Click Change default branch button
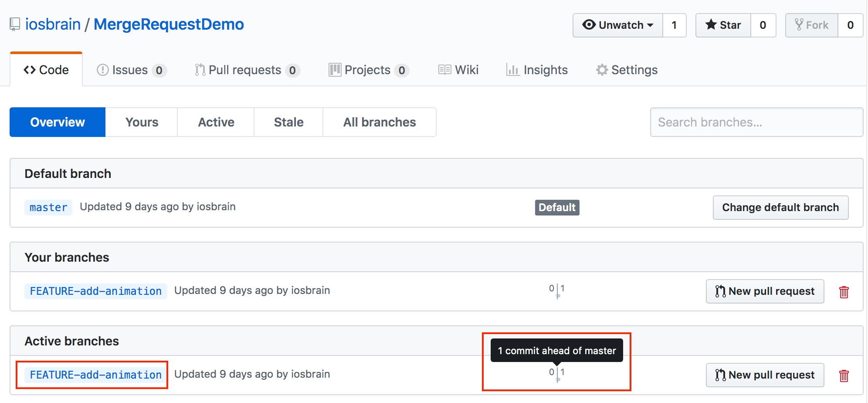This screenshot has height=403, width=868. click(780, 208)
